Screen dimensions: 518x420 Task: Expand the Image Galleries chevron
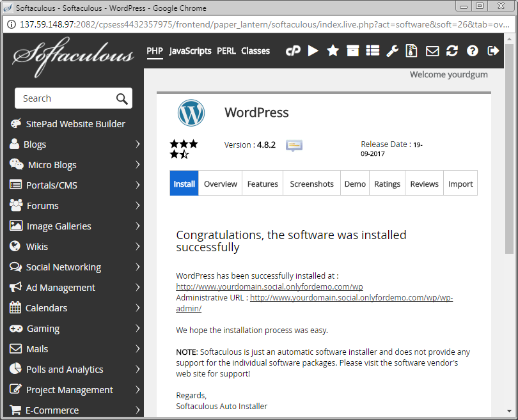[137, 226]
